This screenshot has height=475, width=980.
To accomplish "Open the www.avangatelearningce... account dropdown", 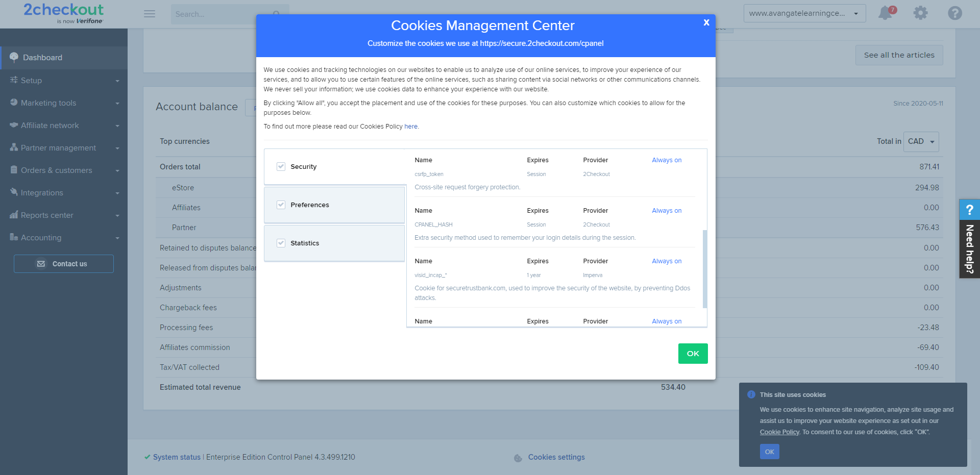I will click(804, 13).
